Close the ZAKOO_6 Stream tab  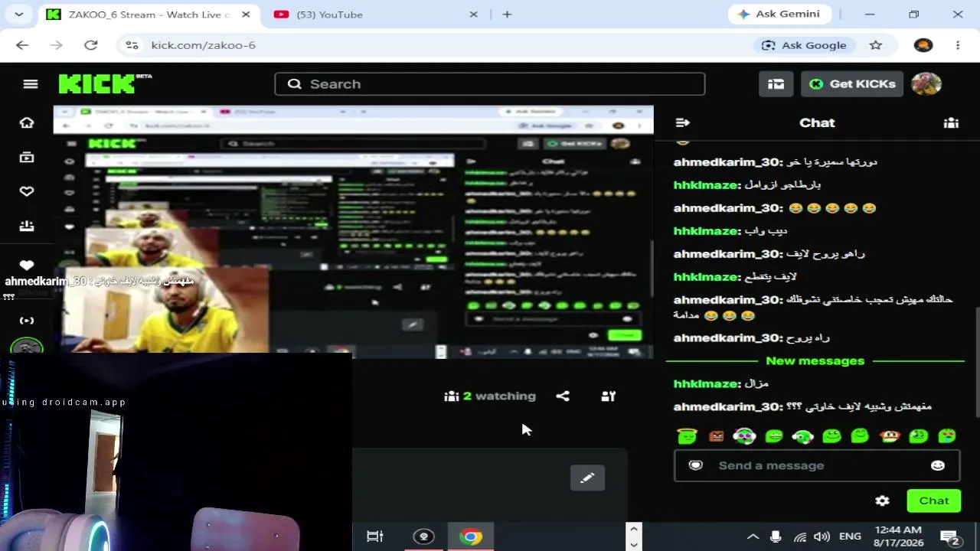click(246, 15)
